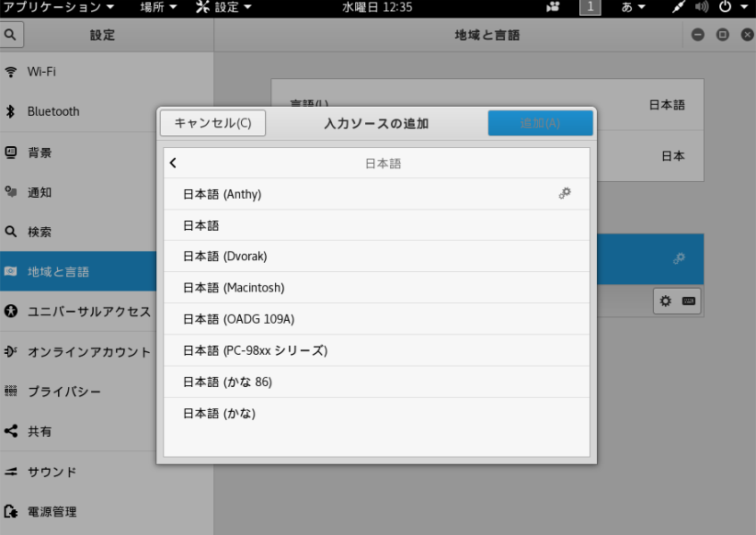Click the magnifier icon beside 検索
756x535 pixels.
coord(11,232)
